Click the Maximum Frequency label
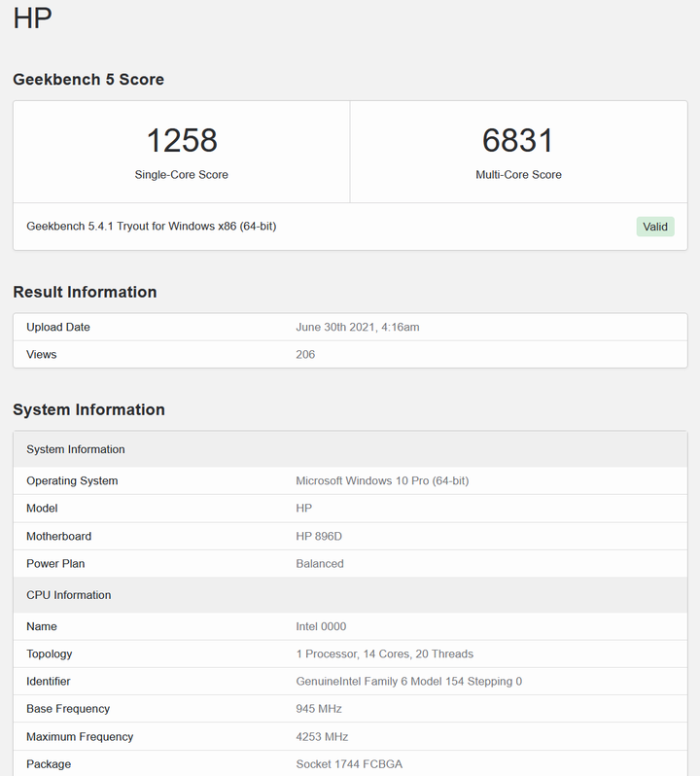The image size is (700, 776). pos(80,737)
